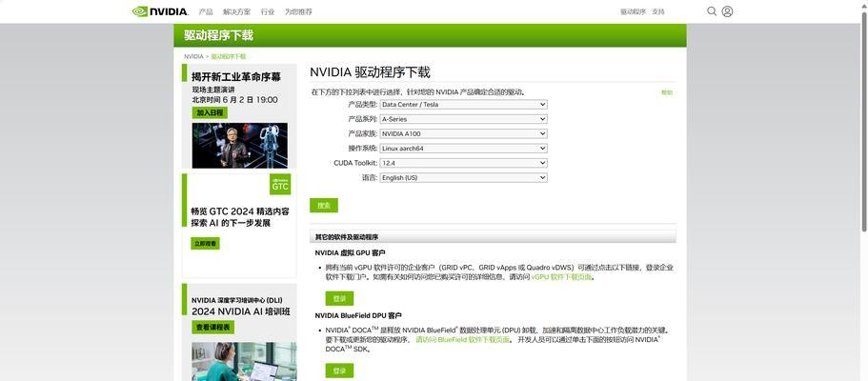The width and height of the screenshot is (868, 381).
Task: Click the 畅览 GTC 2024 精选内容 text
Action: coord(240,211)
